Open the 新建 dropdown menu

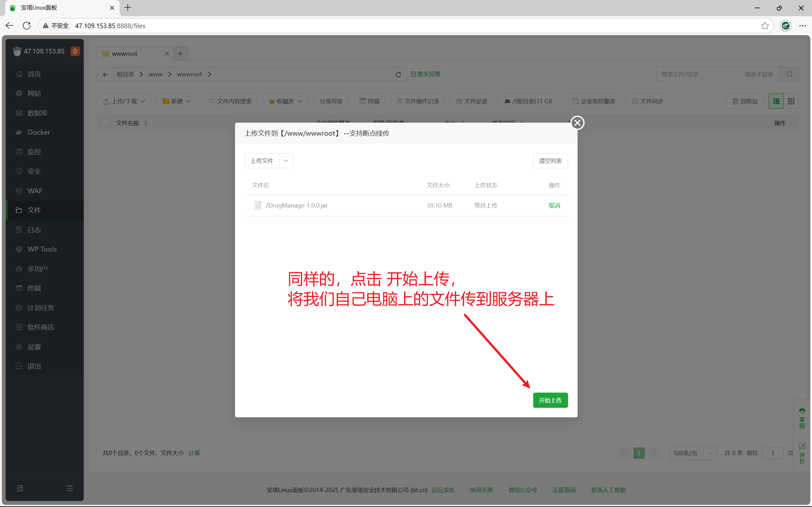(x=177, y=100)
